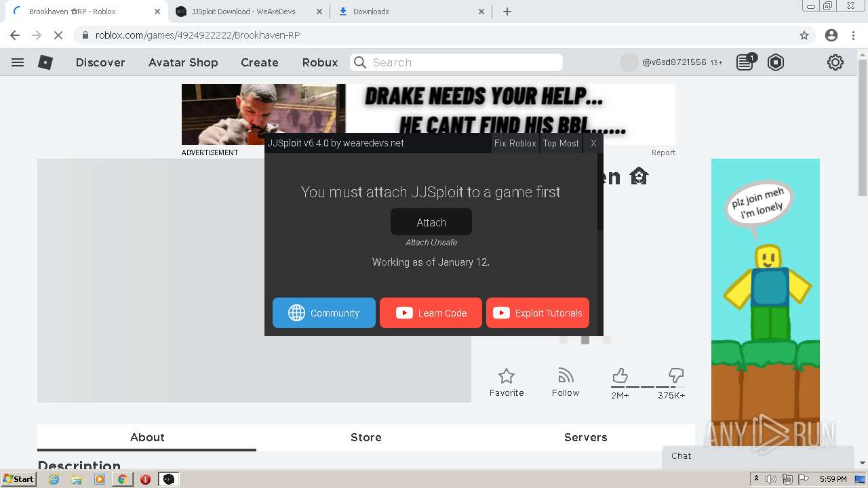Go back in the browser history
868x488 pixels.
pyautogui.click(x=15, y=35)
